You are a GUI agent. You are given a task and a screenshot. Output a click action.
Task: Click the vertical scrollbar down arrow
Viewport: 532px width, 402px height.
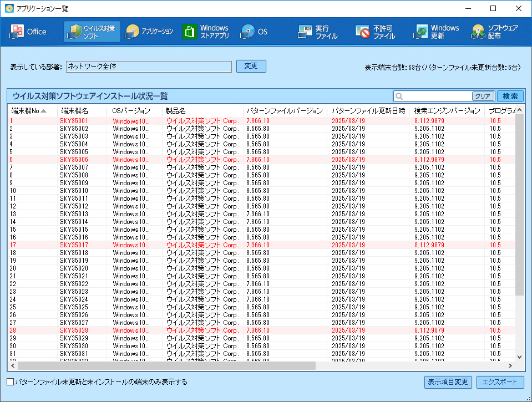click(x=519, y=357)
